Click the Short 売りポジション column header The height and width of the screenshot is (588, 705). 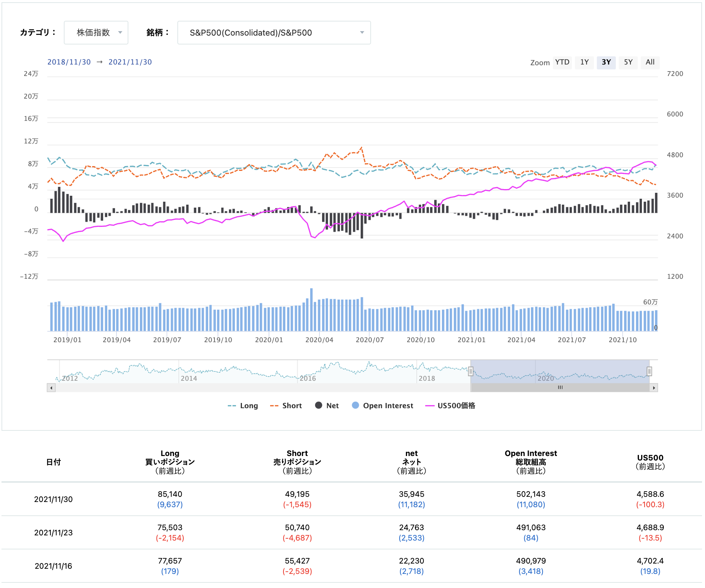pos(297,462)
